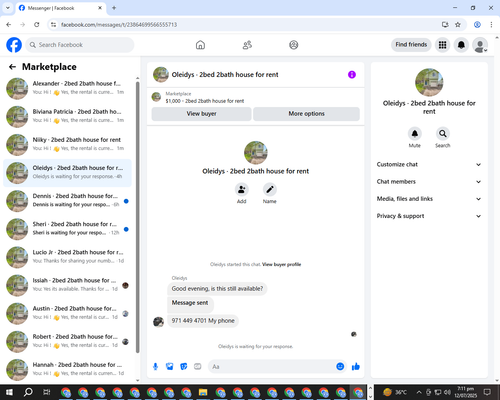This screenshot has width=500, height=400.
Task: Open Chrome three-dot menu
Action: click(x=491, y=25)
